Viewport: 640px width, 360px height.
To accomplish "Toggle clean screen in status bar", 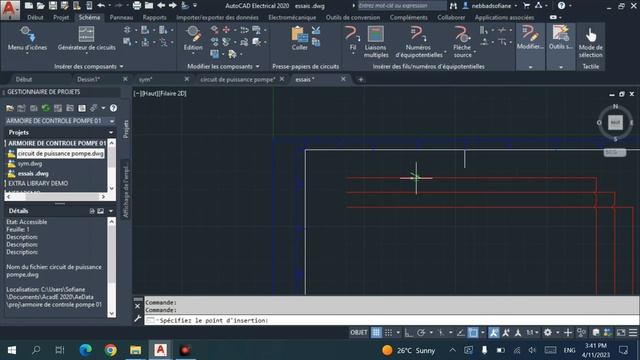I will [x=621, y=333].
